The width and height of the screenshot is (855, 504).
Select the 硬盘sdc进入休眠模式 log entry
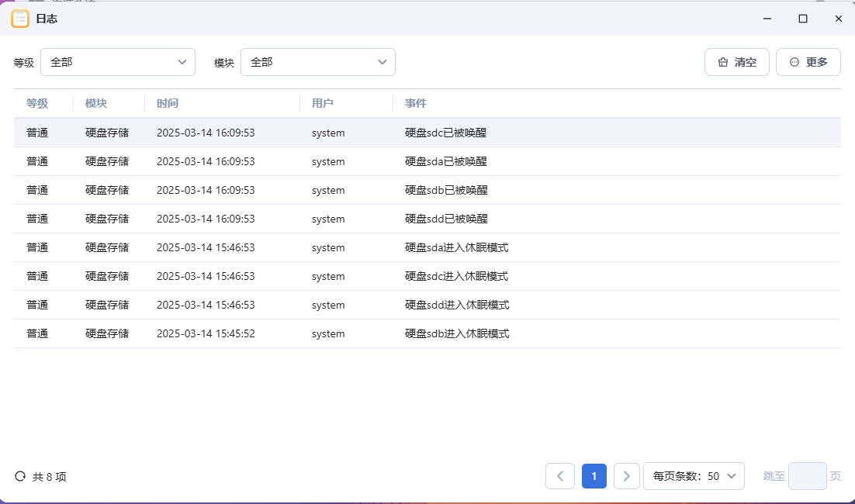click(x=427, y=276)
